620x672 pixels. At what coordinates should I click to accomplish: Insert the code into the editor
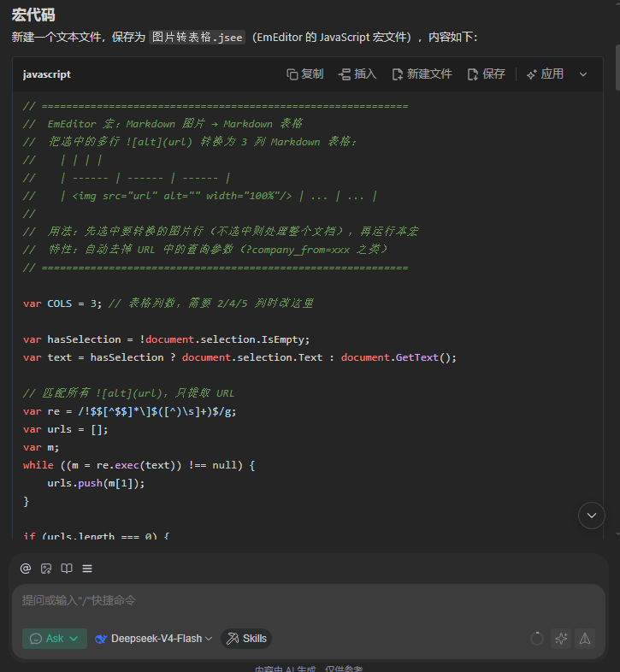(x=357, y=74)
